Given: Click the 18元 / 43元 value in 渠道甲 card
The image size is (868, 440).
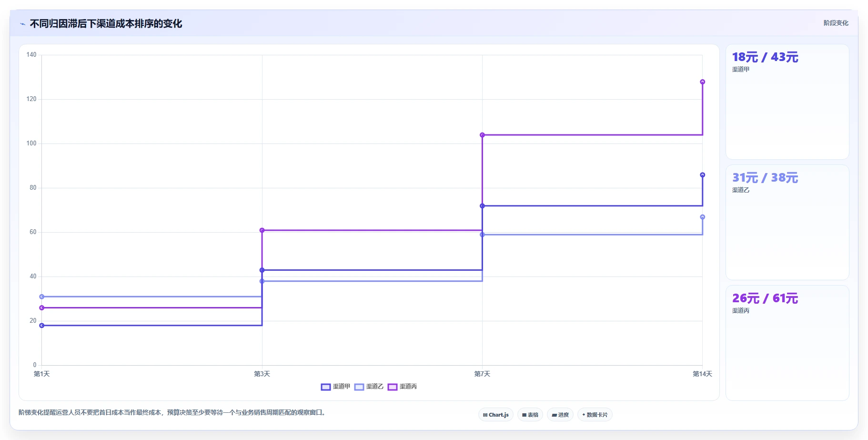Looking at the screenshot, I should pos(765,57).
